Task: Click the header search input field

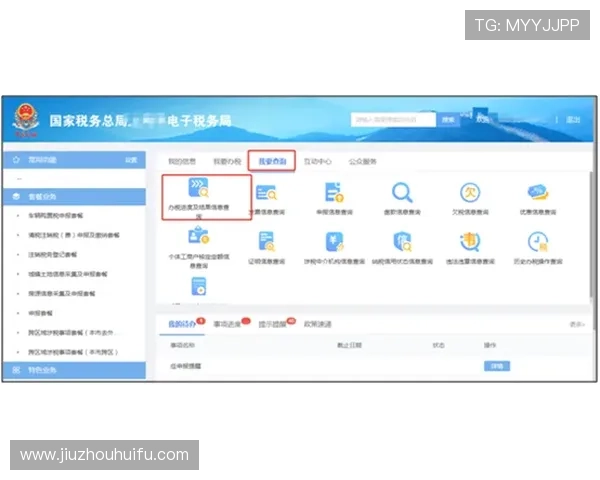Action: 393,119
